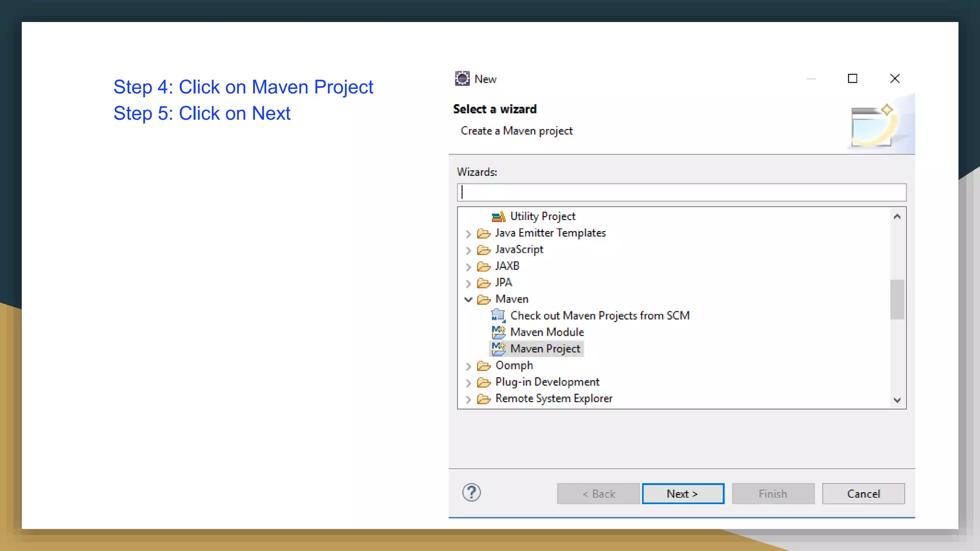Viewport: 980px width, 551px height.
Task: Click the Maven Module wizard icon
Action: (x=498, y=332)
